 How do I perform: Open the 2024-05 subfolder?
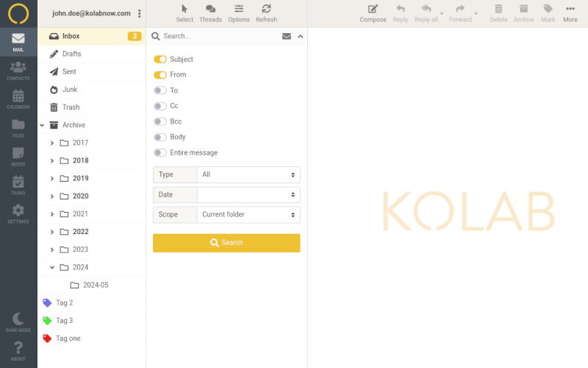(x=91, y=286)
